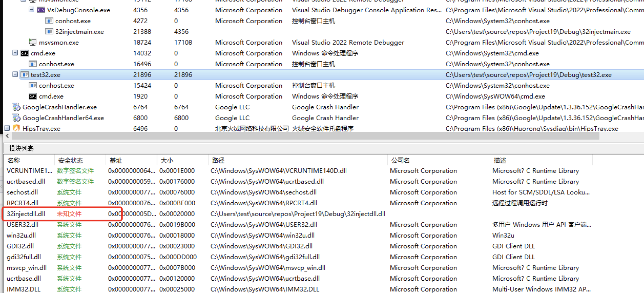Click the test32.exe process icon
This screenshot has width=644, height=293.
point(25,75)
